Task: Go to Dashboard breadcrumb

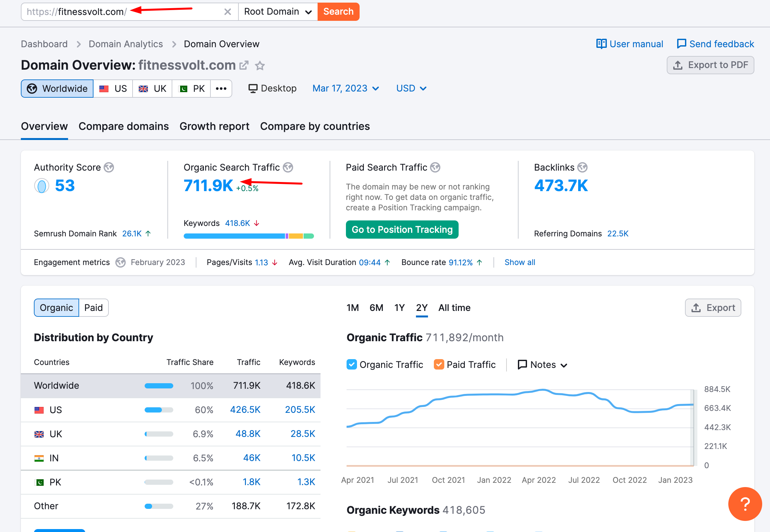Action: (44, 44)
